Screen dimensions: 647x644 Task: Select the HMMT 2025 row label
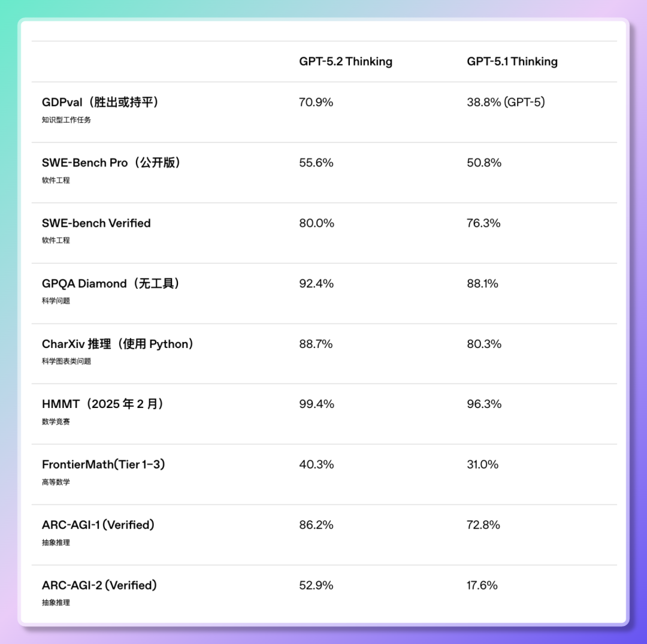pyautogui.click(x=103, y=404)
